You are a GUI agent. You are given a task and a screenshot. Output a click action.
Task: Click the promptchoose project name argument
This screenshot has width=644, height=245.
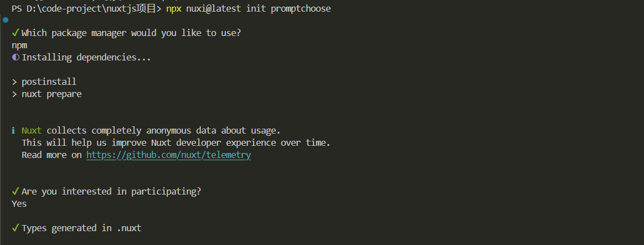301,9
